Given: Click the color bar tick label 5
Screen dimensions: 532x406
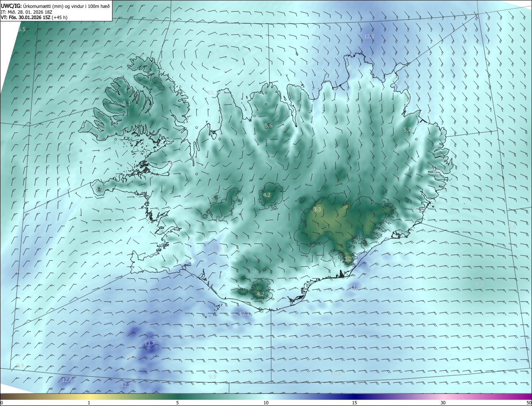Looking at the screenshot, I should point(177,403).
